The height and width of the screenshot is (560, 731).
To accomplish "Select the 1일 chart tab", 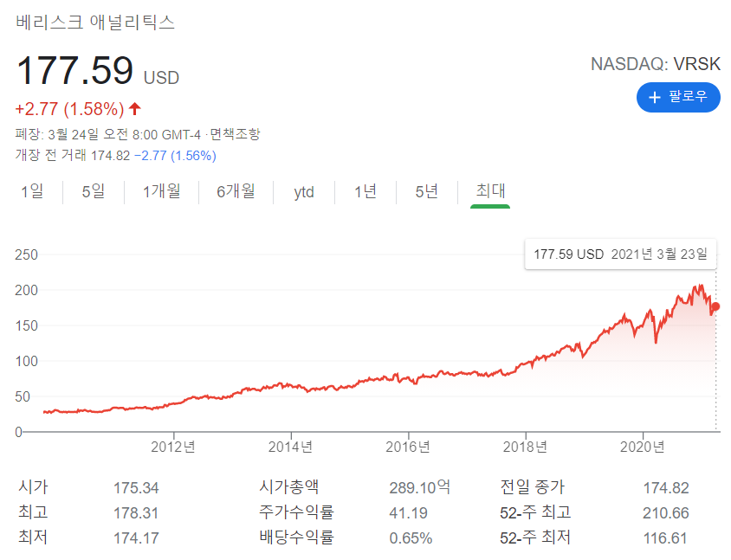I will coord(33,191).
